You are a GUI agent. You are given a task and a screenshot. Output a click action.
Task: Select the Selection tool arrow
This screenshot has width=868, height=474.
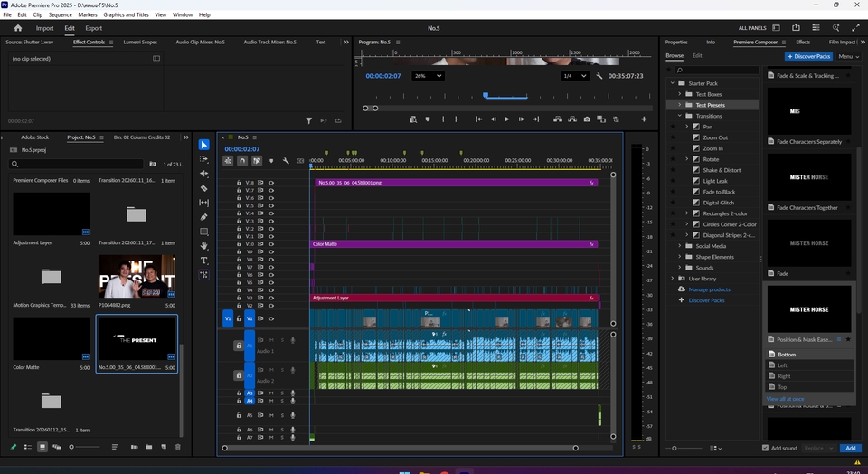pyautogui.click(x=204, y=145)
